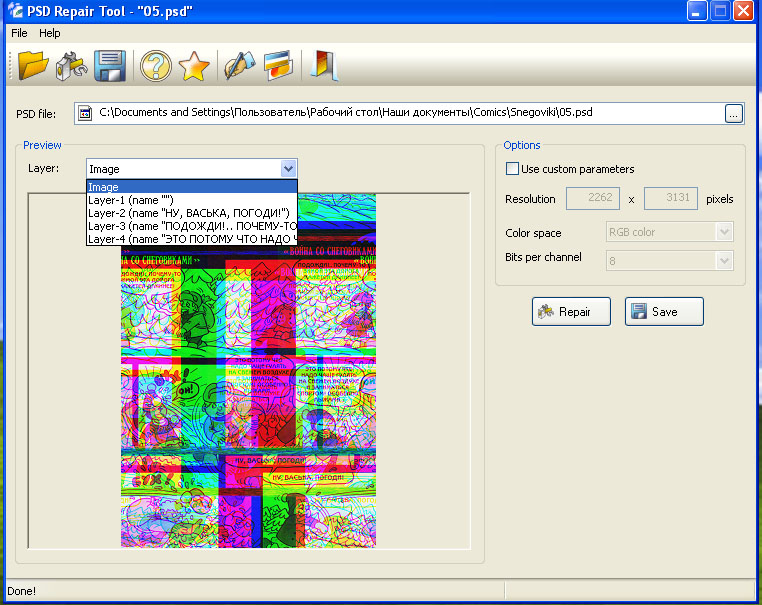Open the File menu
The height and width of the screenshot is (605, 762).
point(19,33)
